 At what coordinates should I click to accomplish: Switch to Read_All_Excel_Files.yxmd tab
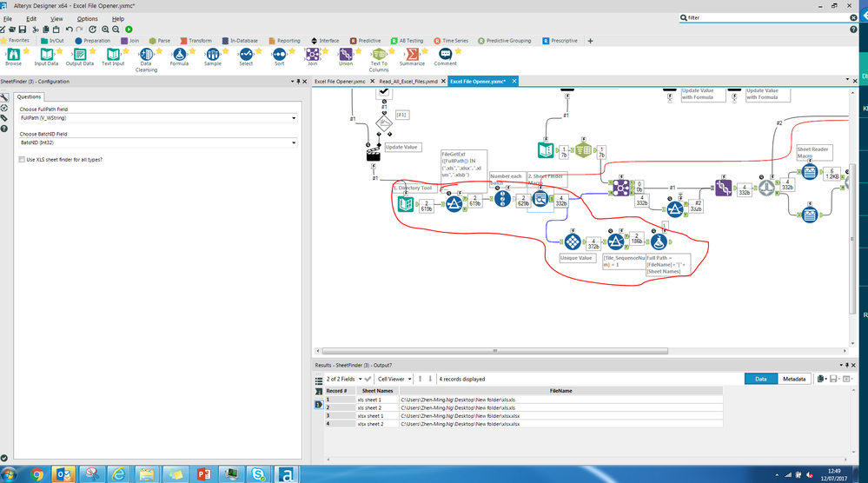[408, 82]
